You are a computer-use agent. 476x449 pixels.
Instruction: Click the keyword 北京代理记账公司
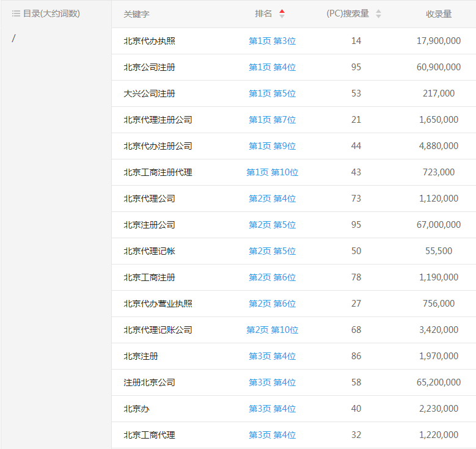click(x=158, y=330)
